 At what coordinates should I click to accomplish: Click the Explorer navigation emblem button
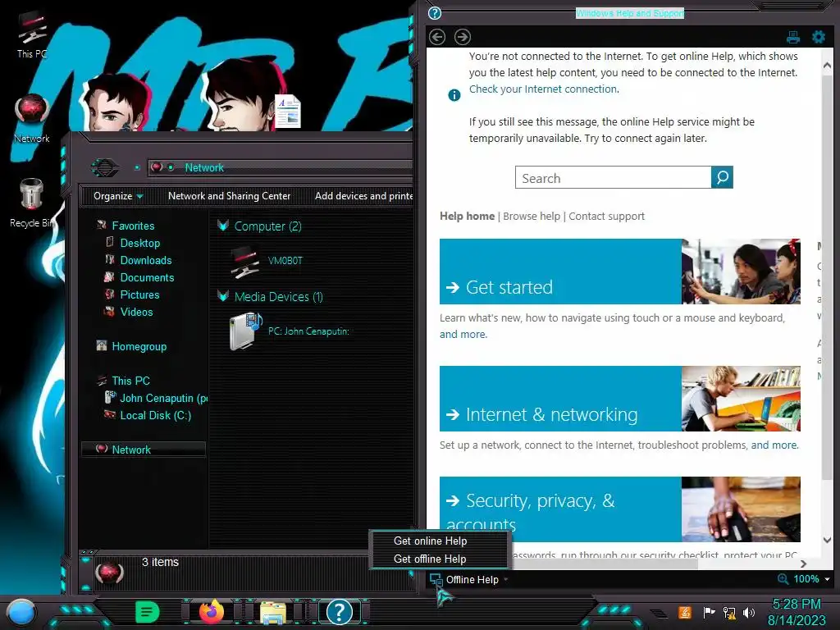(x=104, y=167)
